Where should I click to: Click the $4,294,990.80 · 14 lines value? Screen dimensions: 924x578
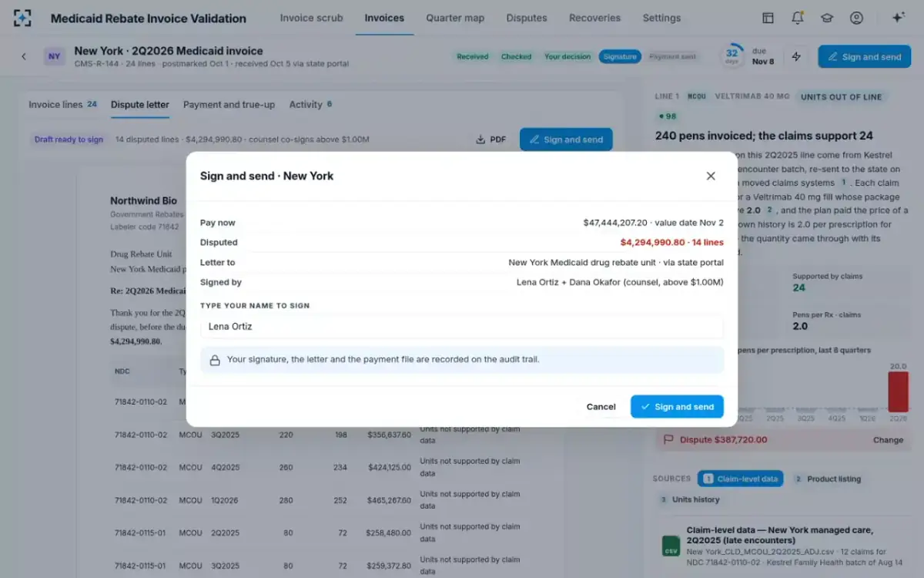[671, 242]
